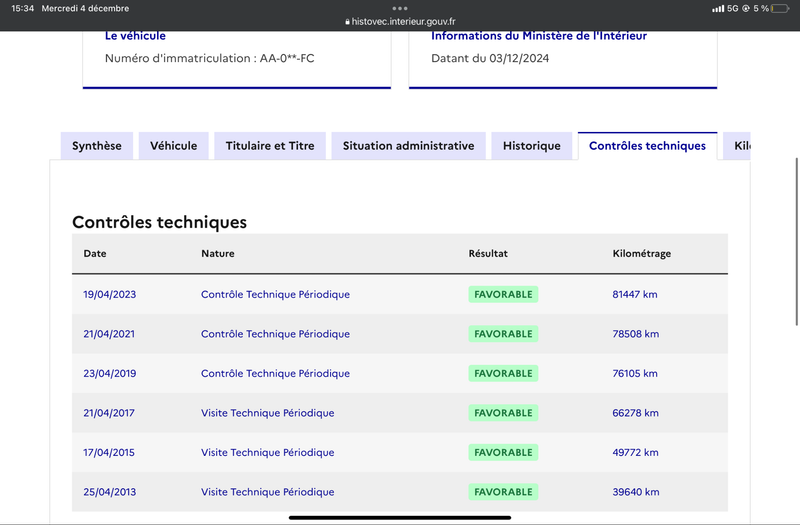Screen dimensions: 800x525
Task: Click the Numéro d'immatriculation AA-0**-FC text
Action: pyautogui.click(x=210, y=58)
